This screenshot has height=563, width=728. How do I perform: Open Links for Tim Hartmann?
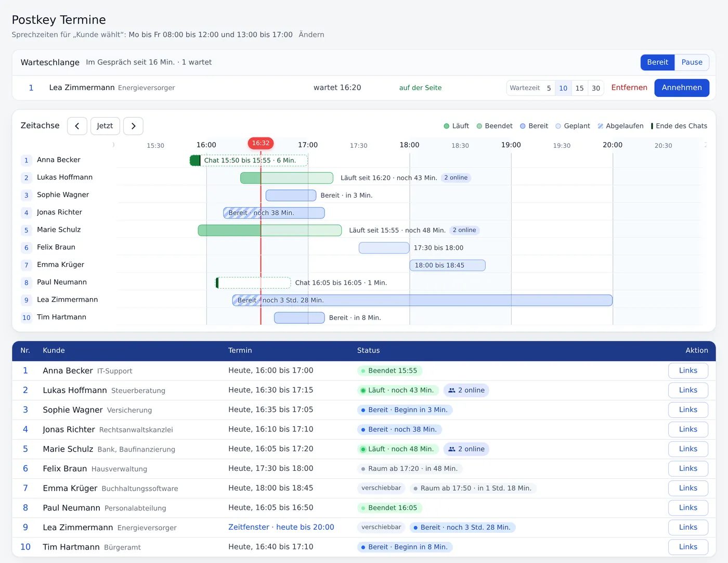pos(688,547)
